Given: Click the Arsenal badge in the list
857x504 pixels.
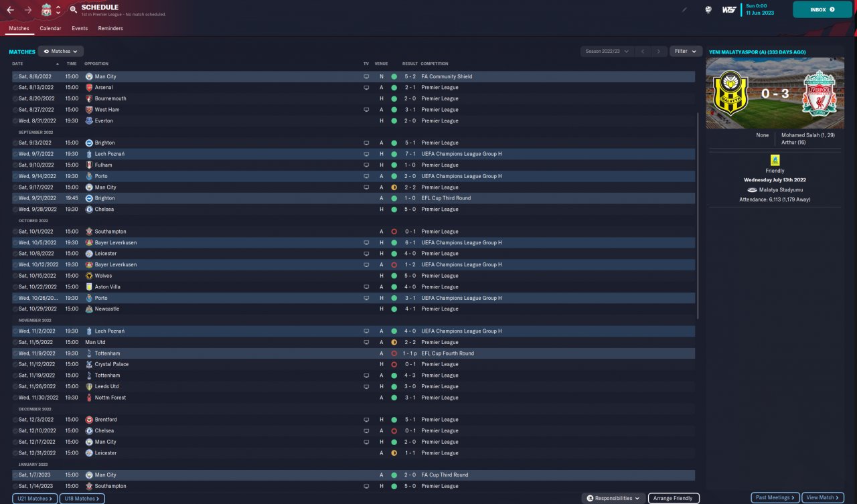Looking at the screenshot, I should (x=89, y=88).
